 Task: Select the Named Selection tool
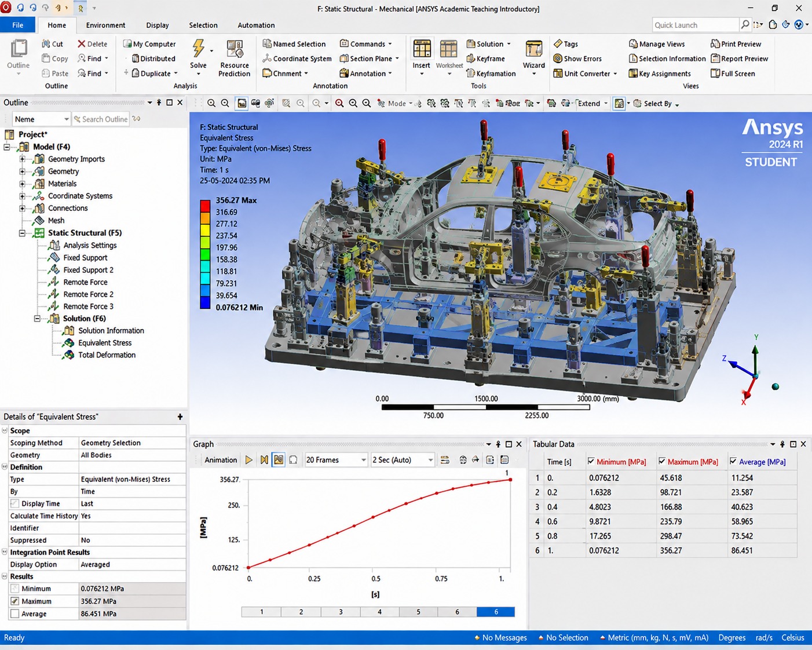294,44
